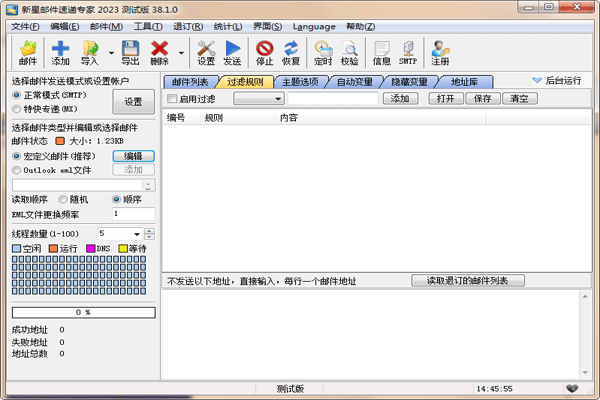This screenshot has width=600, height=400.
Task: Select the Outlook eml文件 radio option
Action: coord(16,170)
